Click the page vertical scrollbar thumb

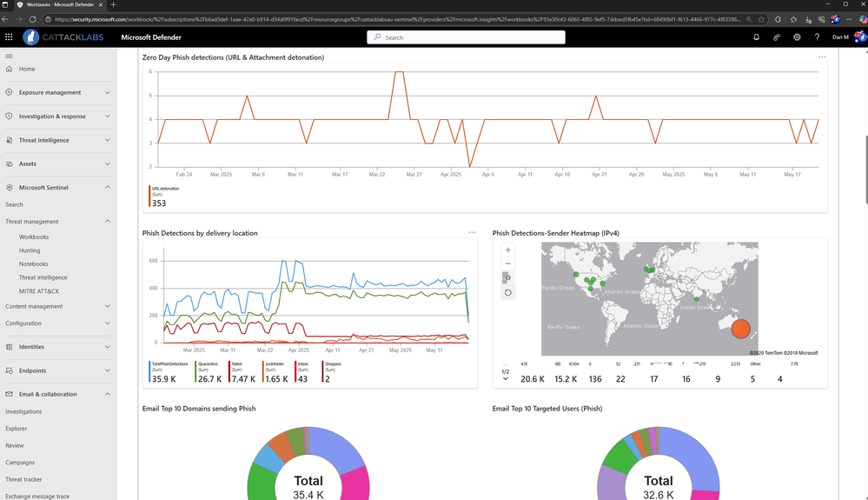[x=865, y=169]
